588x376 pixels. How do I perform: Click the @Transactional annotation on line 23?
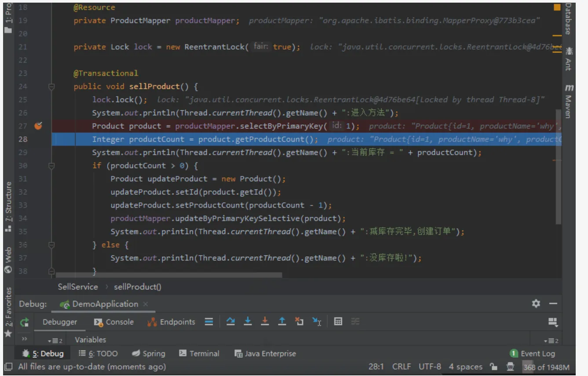[106, 73]
